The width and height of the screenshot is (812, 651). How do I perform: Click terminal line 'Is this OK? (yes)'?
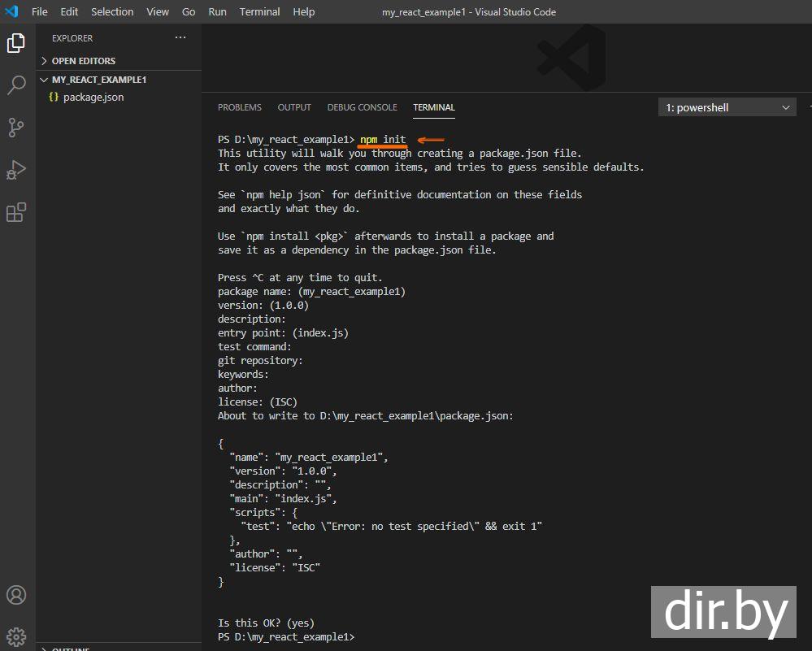tap(266, 623)
